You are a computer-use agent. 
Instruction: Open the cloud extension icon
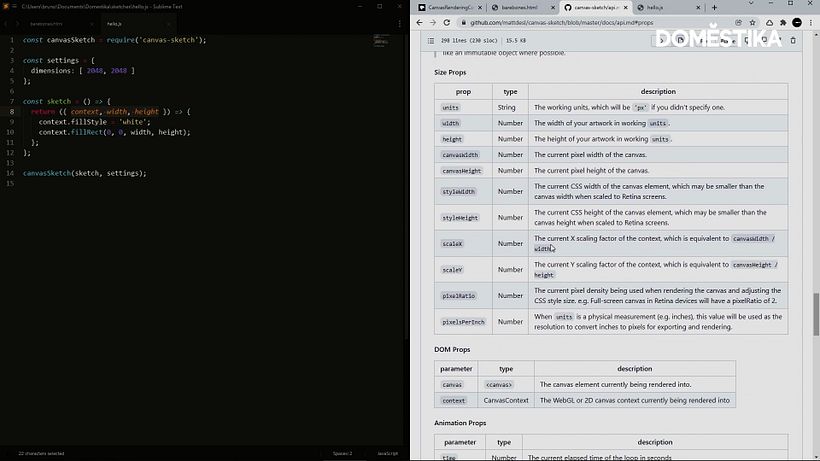[769, 22]
